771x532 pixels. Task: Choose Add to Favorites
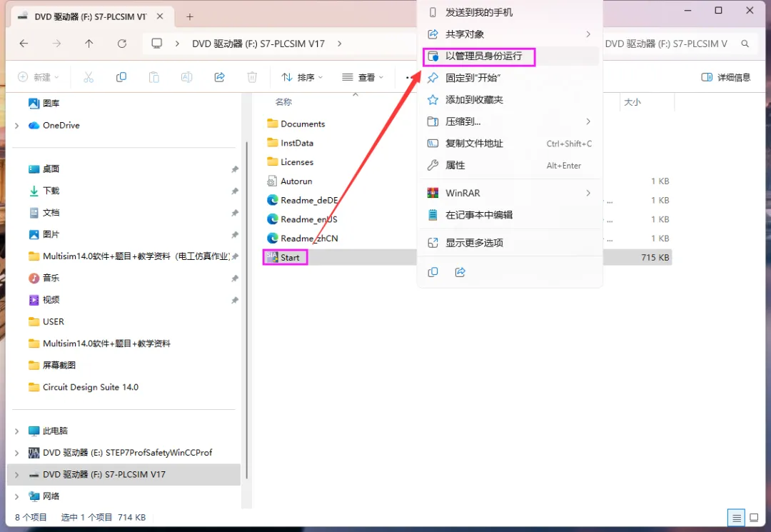click(x=510, y=100)
